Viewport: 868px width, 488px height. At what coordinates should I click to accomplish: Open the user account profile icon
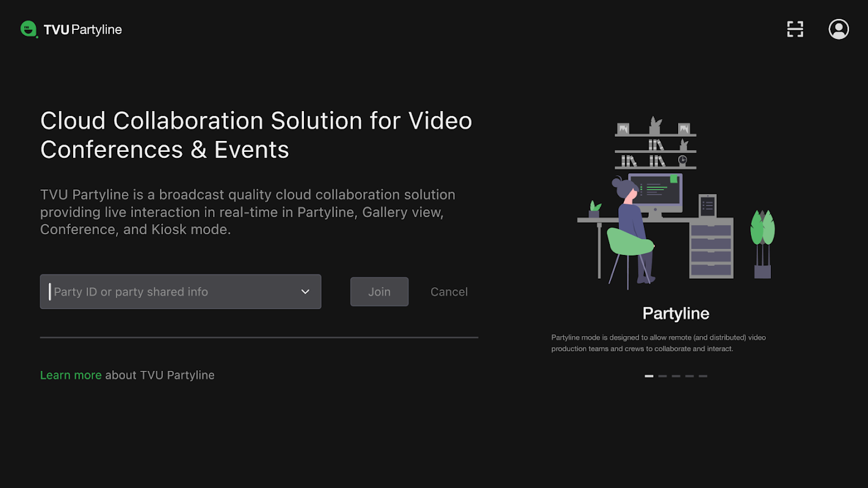click(839, 29)
